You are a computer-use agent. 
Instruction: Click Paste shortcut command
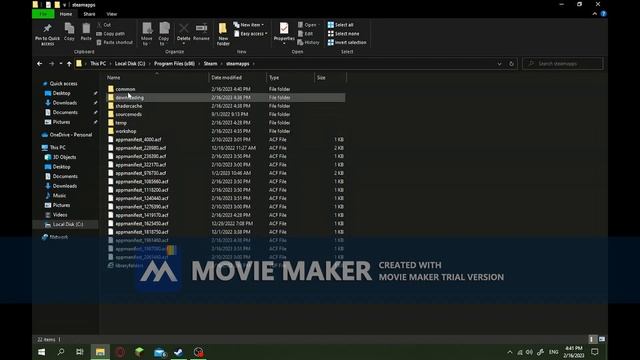pos(114,42)
